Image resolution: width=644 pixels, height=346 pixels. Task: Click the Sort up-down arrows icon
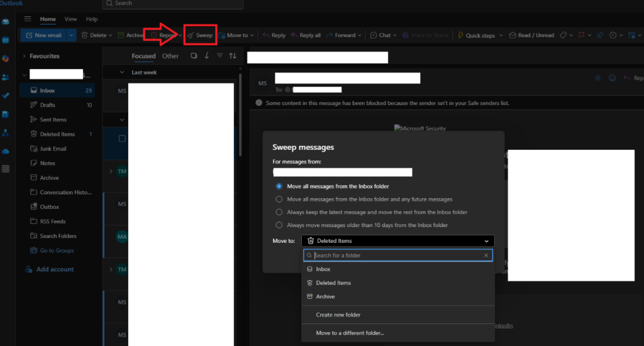pyautogui.click(x=233, y=56)
